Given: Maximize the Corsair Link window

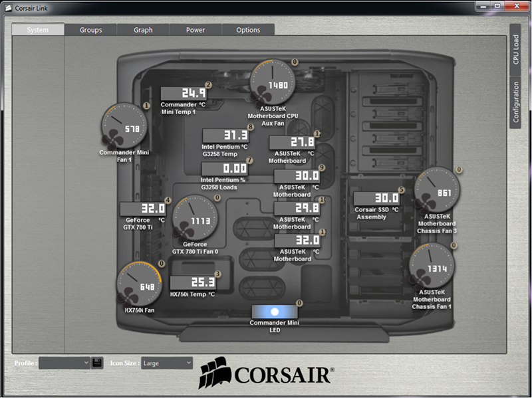Looking at the screenshot, I should point(498,6).
